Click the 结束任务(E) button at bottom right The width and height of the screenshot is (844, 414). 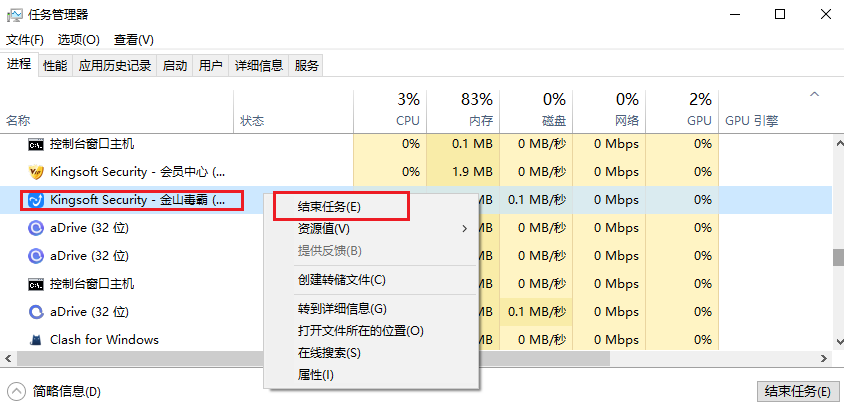798,391
